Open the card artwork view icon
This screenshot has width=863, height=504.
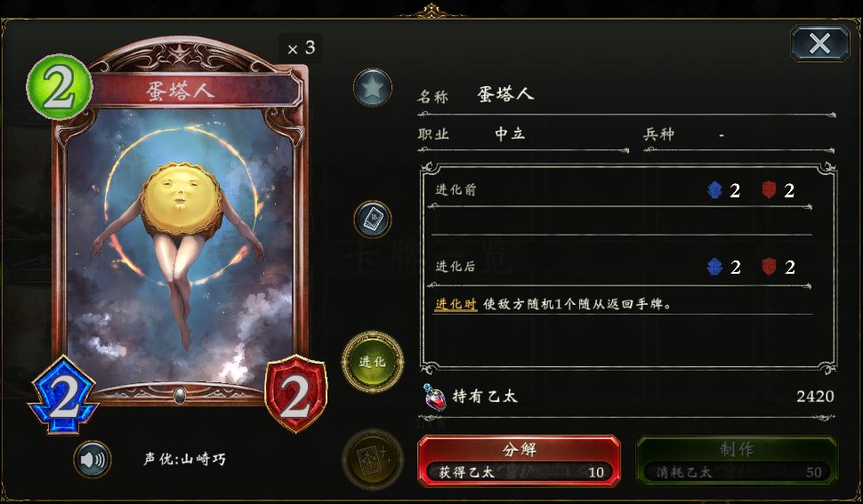(x=373, y=220)
